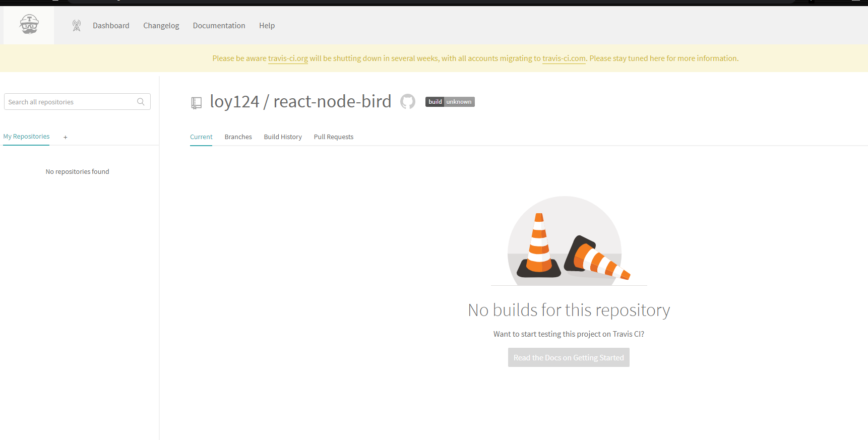Click the search magnifier icon
868x440 pixels.
point(141,102)
